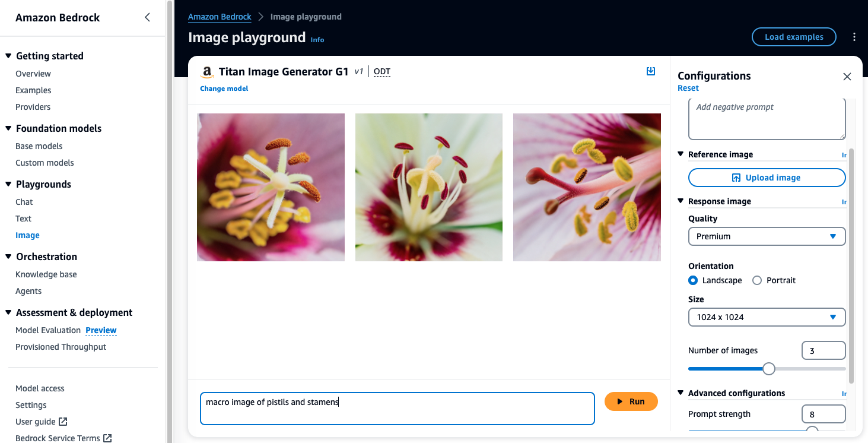Click the download images icon
868x443 pixels.
651,71
